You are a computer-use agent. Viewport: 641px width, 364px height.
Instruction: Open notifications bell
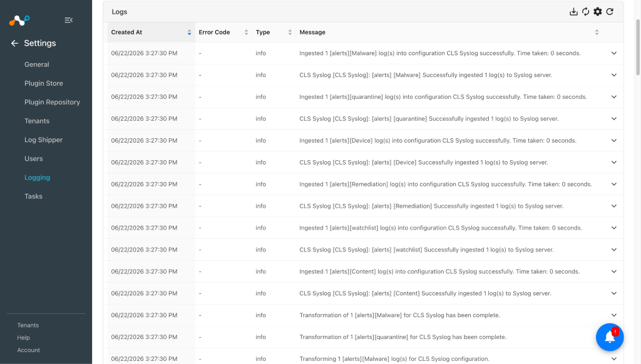[610, 337]
